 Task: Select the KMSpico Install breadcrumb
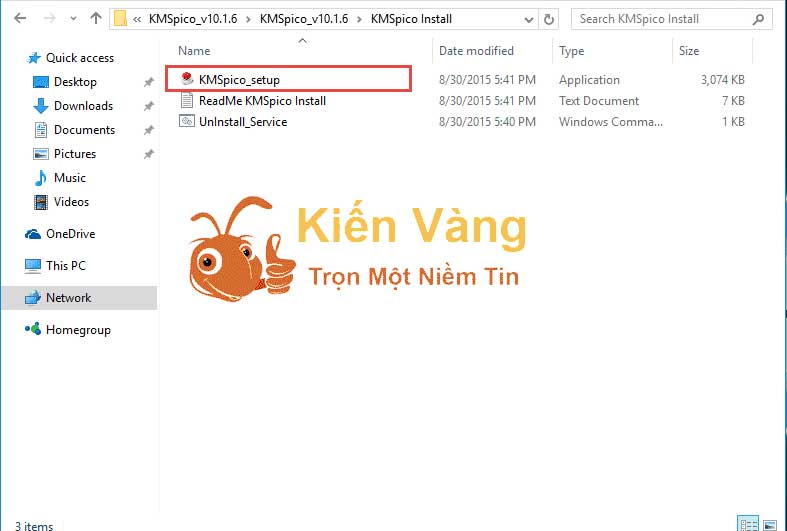[x=412, y=19]
